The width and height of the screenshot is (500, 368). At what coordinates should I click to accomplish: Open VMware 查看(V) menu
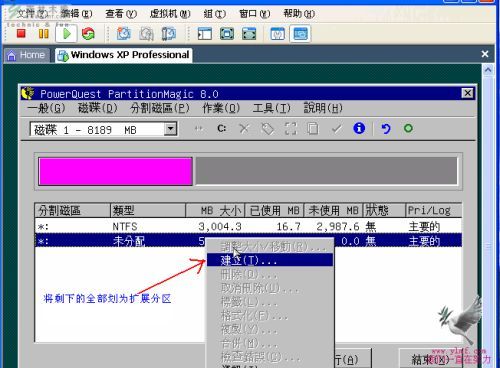pyautogui.click(x=121, y=14)
